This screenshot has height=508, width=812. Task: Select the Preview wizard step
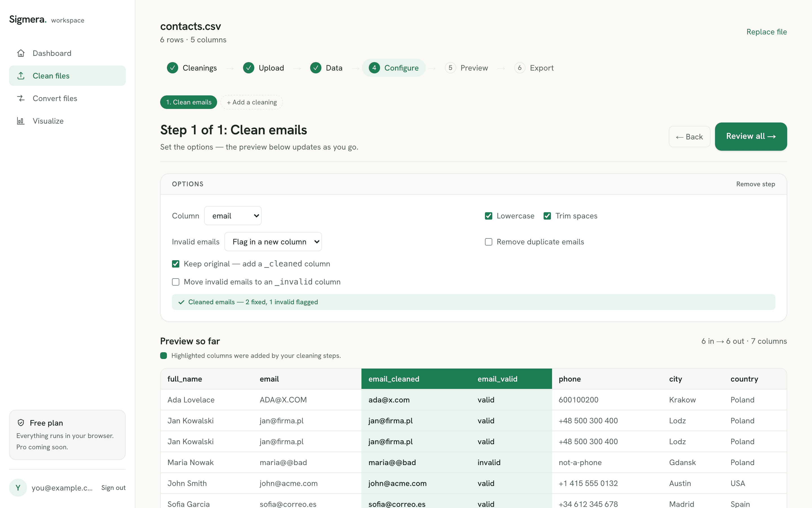(x=467, y=68)
